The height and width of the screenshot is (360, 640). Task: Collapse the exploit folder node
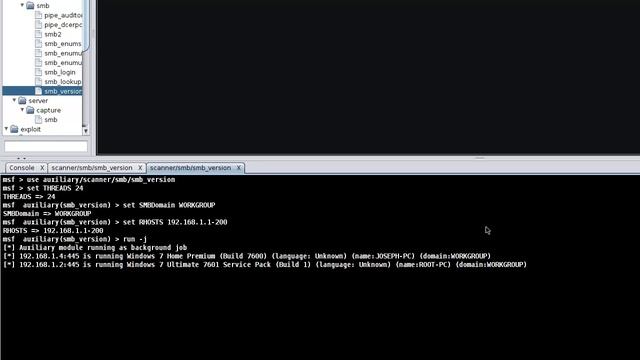tap(6, 129)
